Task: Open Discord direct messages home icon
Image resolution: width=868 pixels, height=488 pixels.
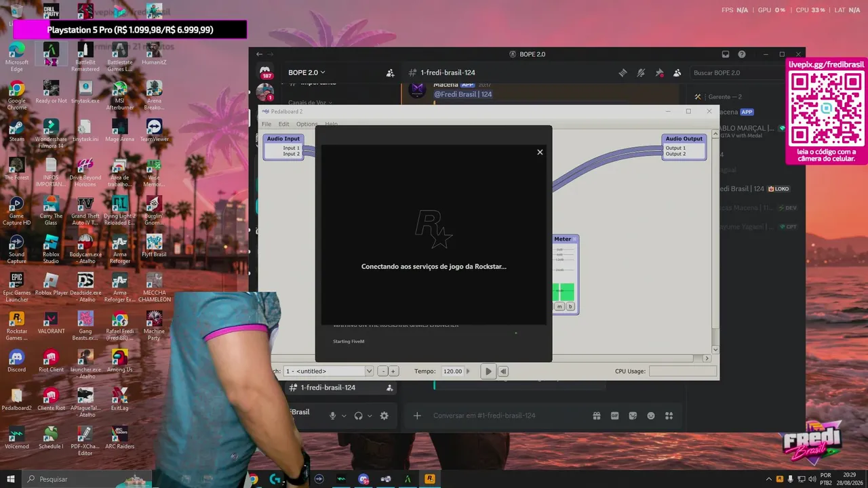Action: pos(264,72)
